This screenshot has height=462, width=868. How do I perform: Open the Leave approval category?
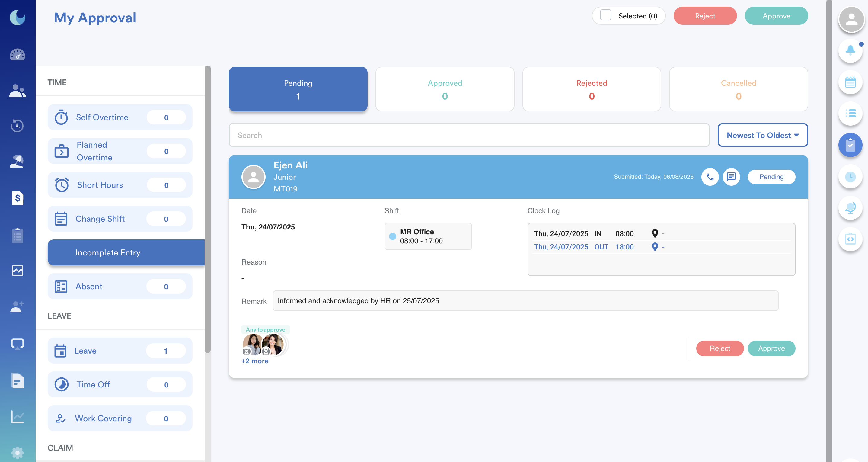[120, 351]
